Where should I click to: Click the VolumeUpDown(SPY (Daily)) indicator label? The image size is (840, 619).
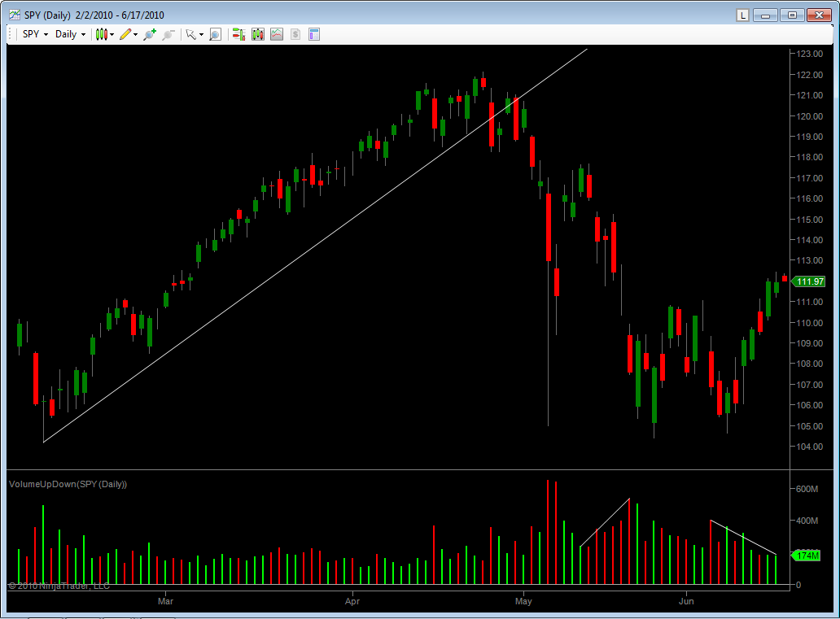pyautogui.click(x=68, y=484)
